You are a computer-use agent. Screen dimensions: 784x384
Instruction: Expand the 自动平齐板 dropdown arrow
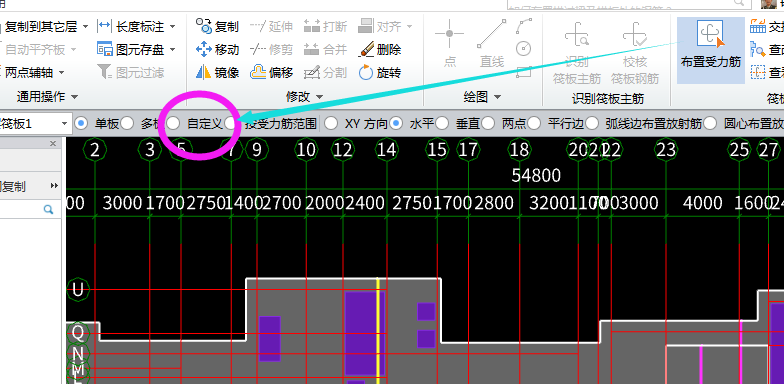click(73, 50)
